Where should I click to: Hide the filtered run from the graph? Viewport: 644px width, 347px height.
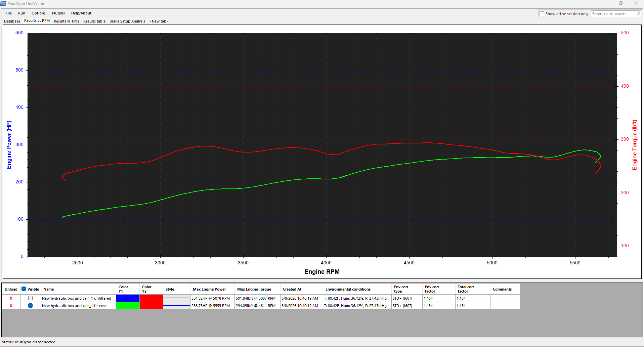(x=30, y=306)
